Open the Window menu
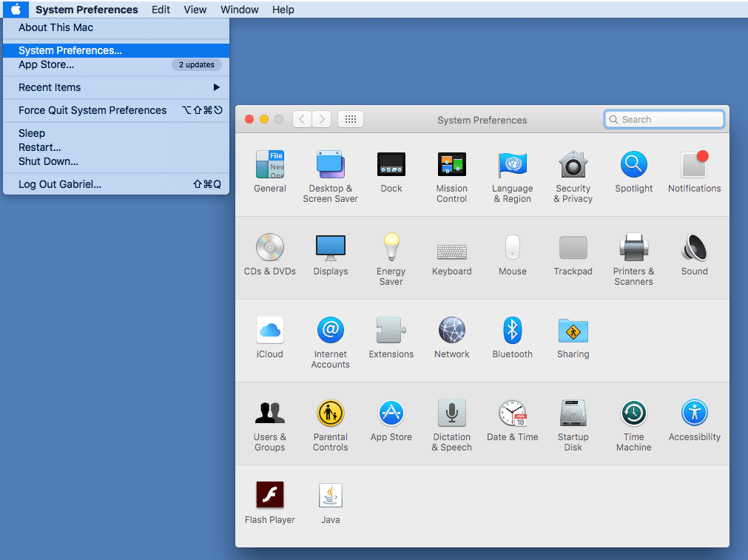Viewport: 748px width, 560px height. [240, 10]
